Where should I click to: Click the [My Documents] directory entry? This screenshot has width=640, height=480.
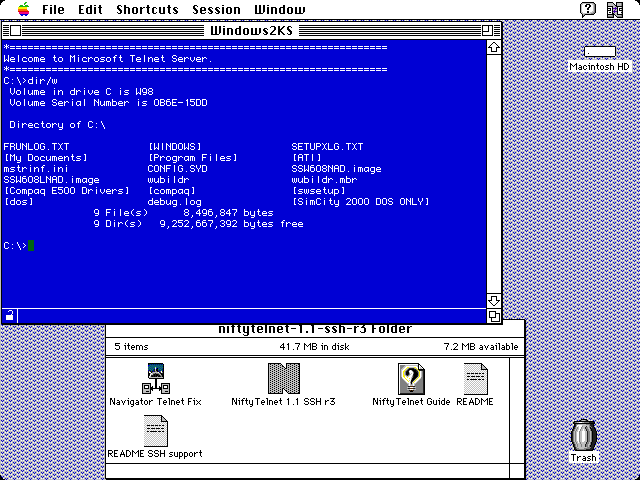pyautogui.click(x=45, y=158)
